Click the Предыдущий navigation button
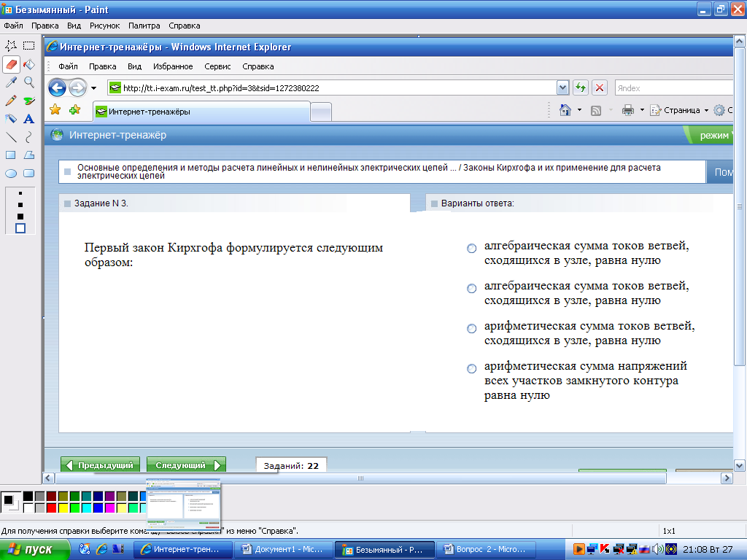Viewport: 747px width, 560px height. [x=101, y=464]
